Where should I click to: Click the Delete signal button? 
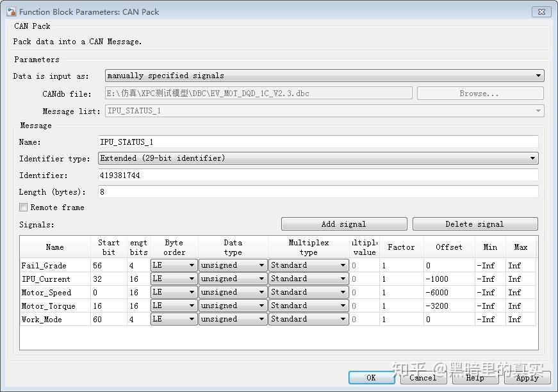tap(474, 224)
